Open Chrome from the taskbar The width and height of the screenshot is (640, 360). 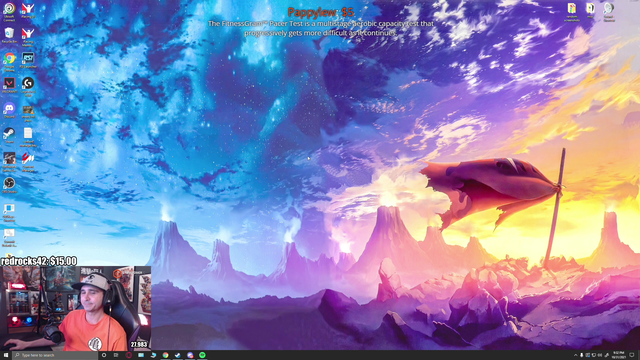165,355
